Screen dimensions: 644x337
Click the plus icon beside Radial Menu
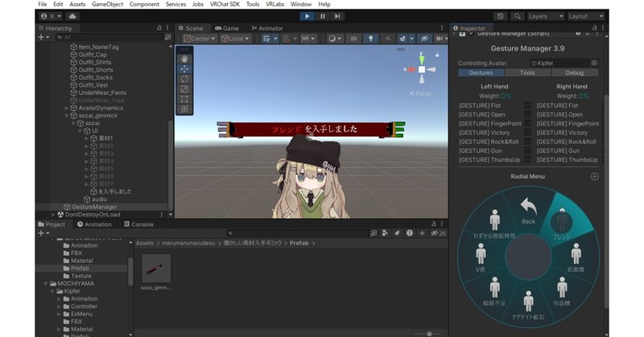click(x=594, y=176)
